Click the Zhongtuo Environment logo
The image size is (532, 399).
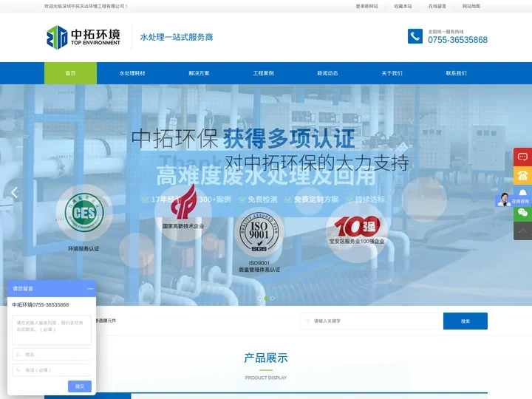tap(83, 37)
